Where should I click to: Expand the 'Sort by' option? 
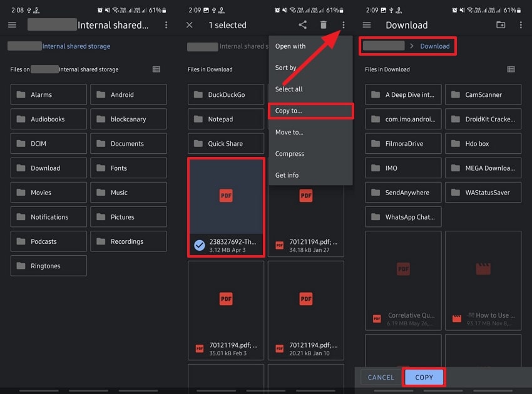286,68
